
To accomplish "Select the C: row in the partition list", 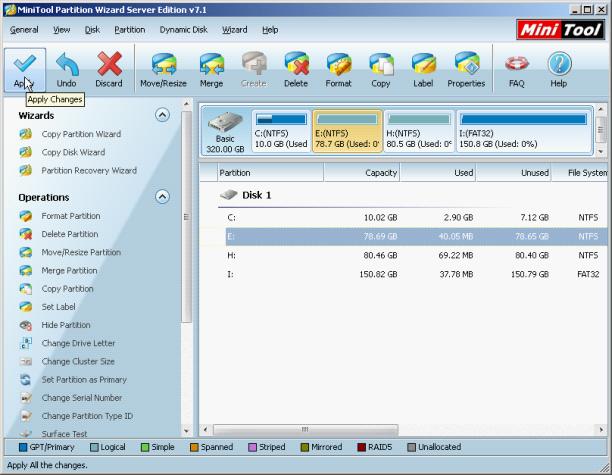I will [x=416, y=217].
